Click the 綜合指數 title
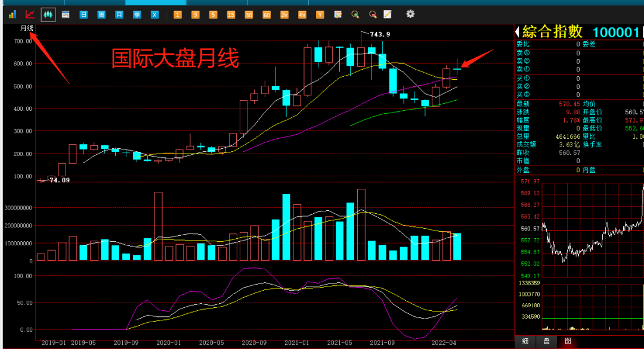The width and height of the screenshot is (644, 349). click(x=552, y=32)
